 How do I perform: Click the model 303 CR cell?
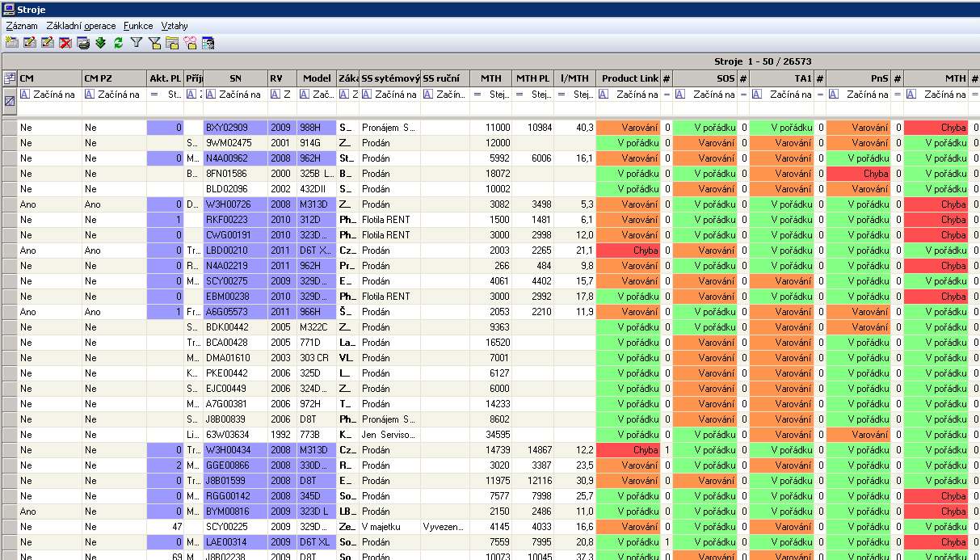click(x=317, y=358)
